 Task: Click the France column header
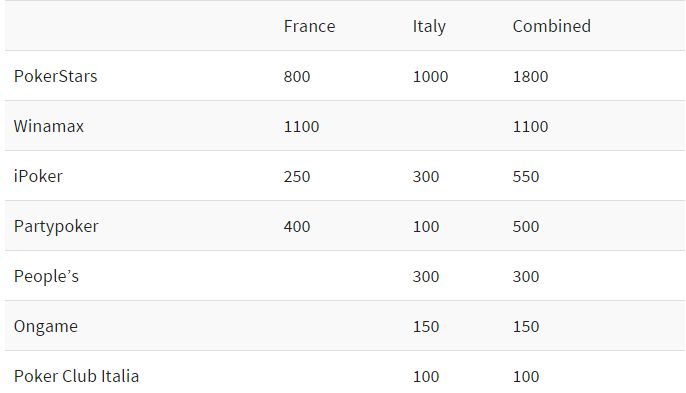[309, 26]
